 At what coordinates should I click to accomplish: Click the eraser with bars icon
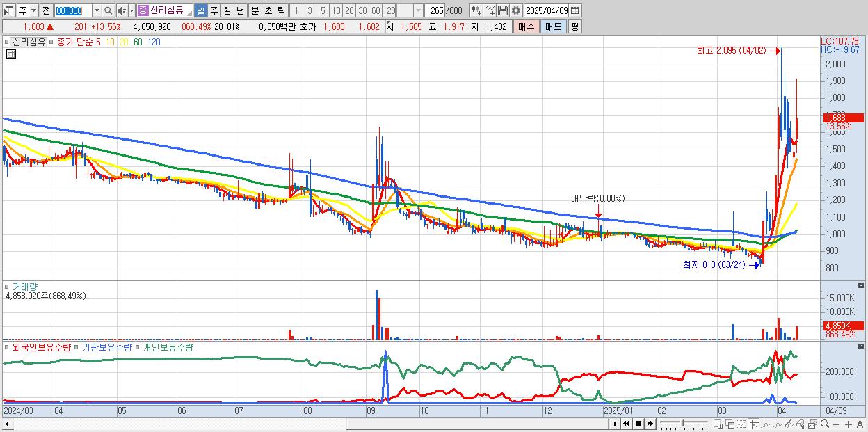pos(801,424)
